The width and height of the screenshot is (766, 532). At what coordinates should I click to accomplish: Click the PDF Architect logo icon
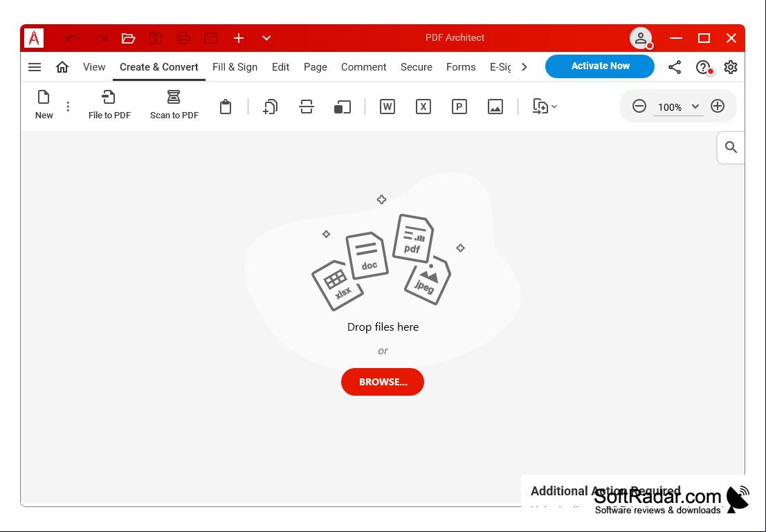[34, 38]
